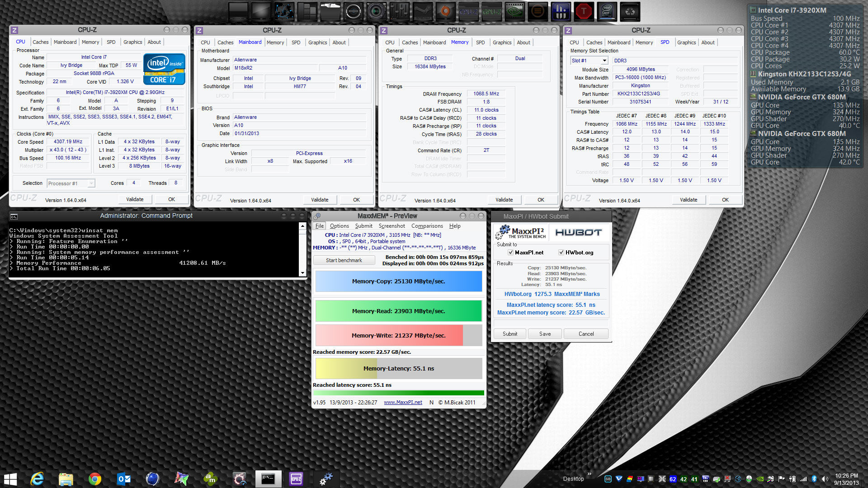Viewport: 868px width, 488px height.
Task: Open the folder icon in the top dock
Action: [330, 12]
